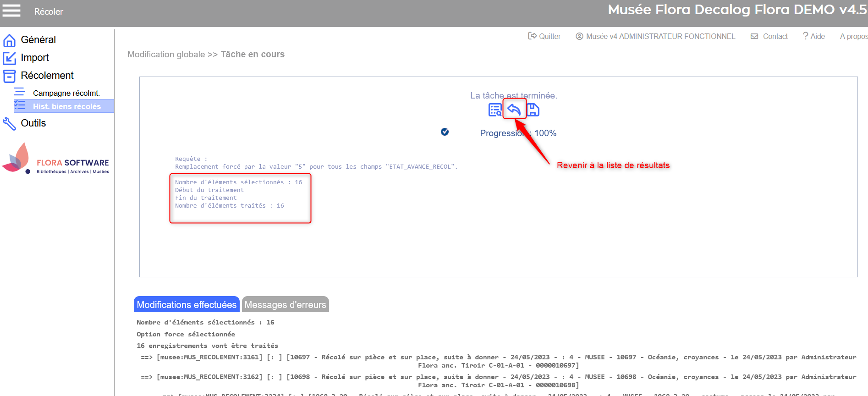
Task: Open the hamburger menu in header
Action: [11, 11]
